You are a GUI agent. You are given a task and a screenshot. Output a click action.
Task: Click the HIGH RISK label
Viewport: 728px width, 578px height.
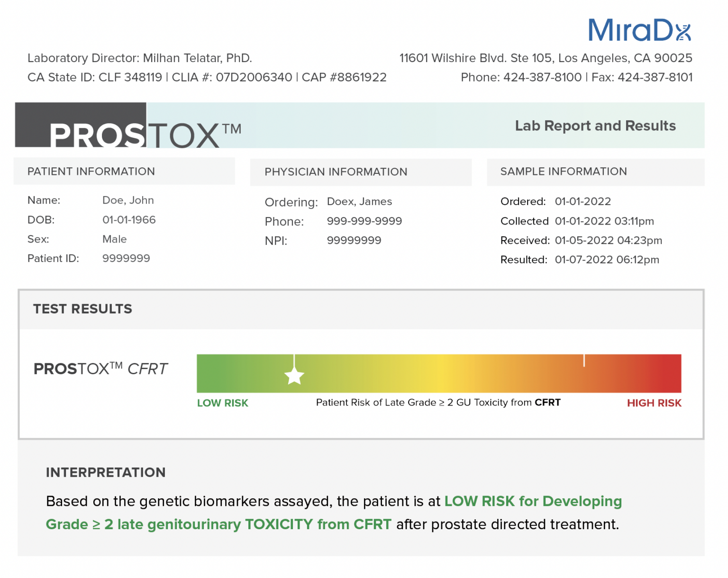[654, 403]
